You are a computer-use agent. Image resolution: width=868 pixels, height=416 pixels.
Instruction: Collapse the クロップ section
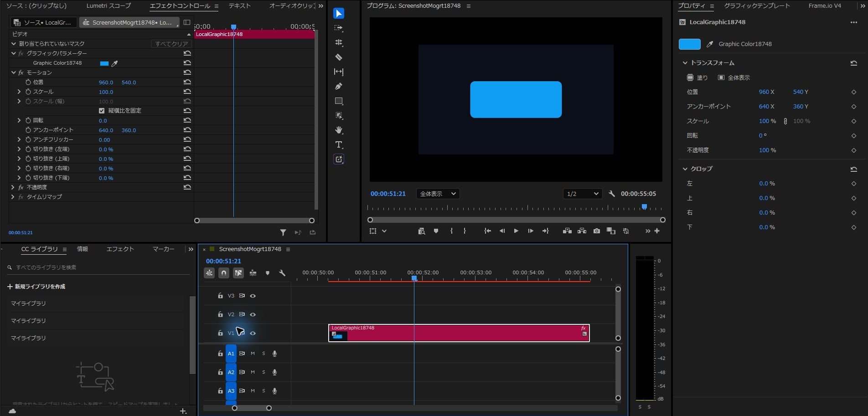pyautogui.click(x=685, y=169)
